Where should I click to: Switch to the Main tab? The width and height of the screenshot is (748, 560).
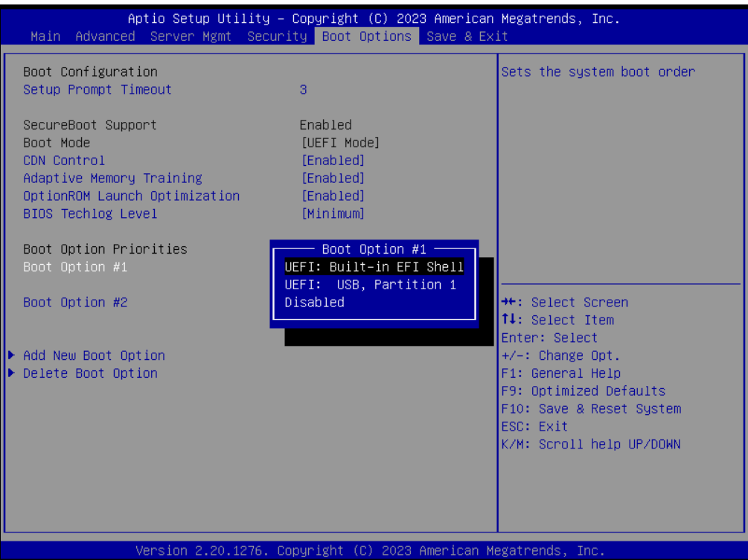point(45,36)
